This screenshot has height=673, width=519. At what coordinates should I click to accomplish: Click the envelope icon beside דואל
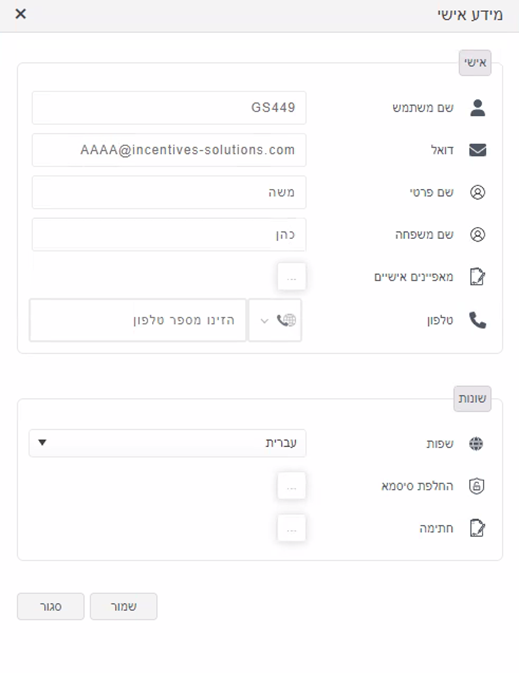tap(477, 150)
